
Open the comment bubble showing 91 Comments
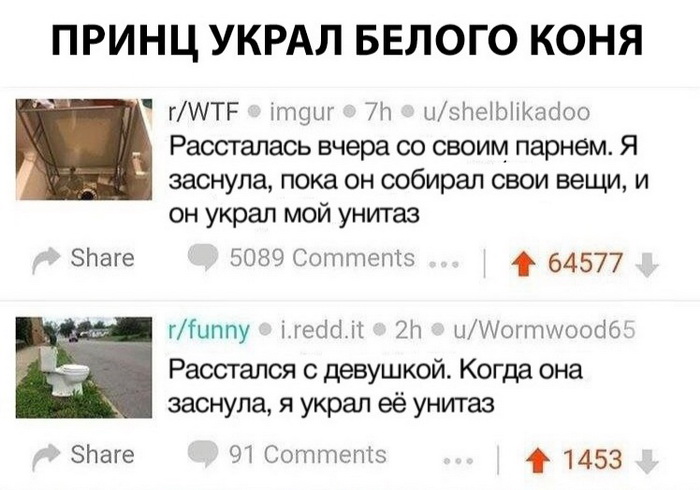tap(203, 456)
